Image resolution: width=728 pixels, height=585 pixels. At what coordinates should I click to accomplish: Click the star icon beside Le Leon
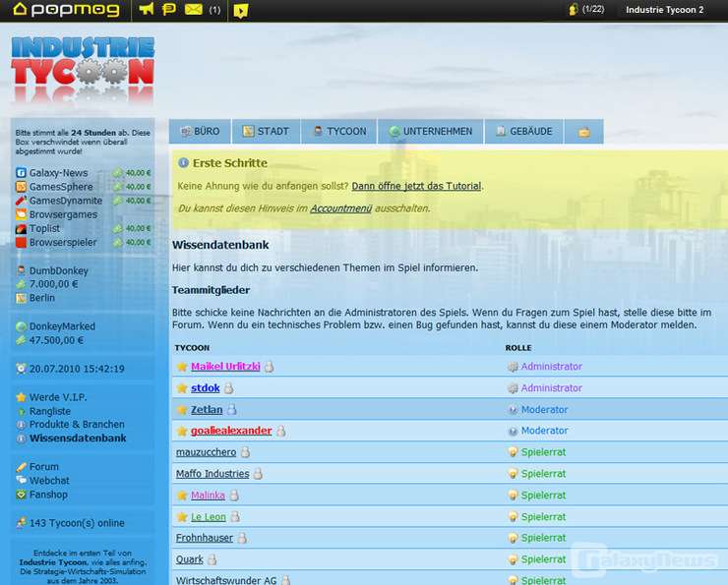182,517
